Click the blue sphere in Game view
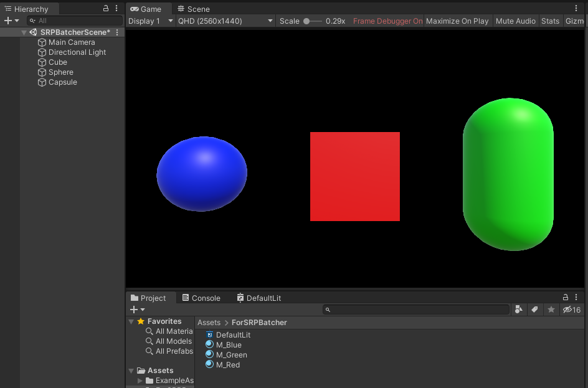The width and height of the screenshot is (588, 388). (x=202, y=174)
